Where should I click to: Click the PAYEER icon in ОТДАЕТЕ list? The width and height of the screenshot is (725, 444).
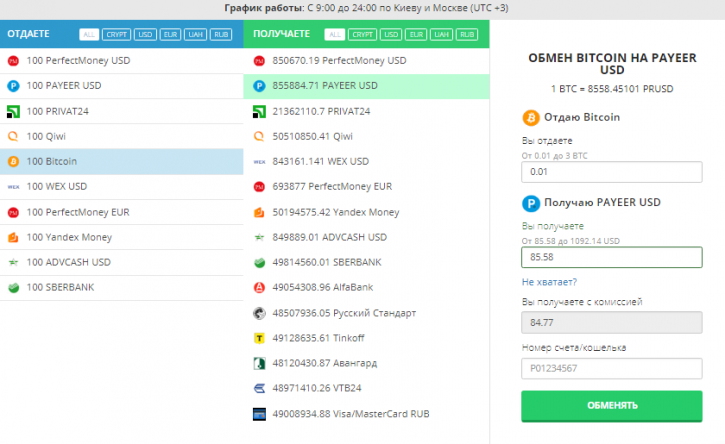[x=13, y=86]
